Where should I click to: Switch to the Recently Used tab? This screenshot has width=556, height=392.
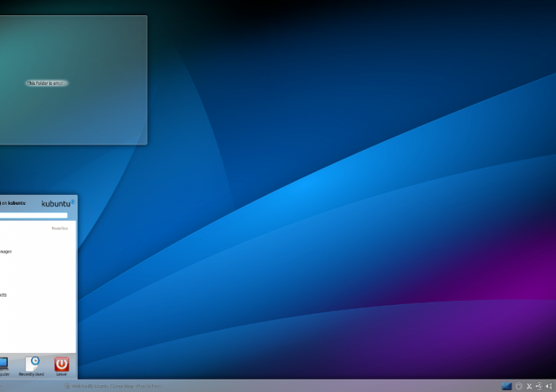tap(31, 367)
